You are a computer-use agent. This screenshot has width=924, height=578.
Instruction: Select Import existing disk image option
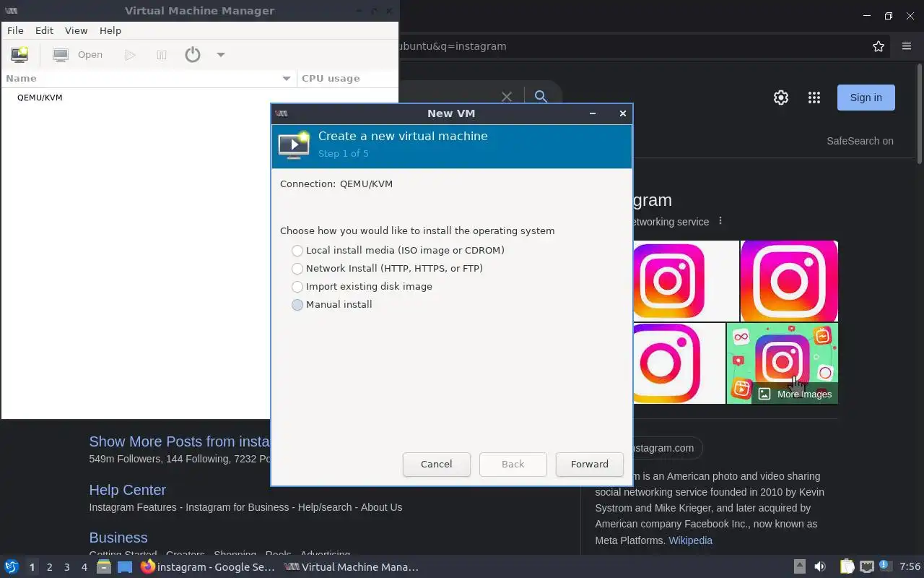click(x=362, y=286)
